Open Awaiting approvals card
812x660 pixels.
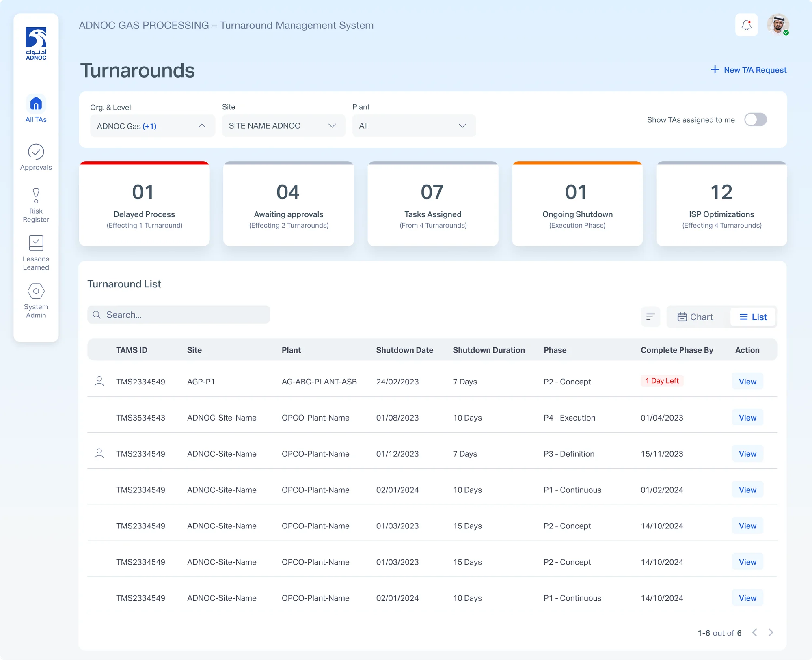289,204
